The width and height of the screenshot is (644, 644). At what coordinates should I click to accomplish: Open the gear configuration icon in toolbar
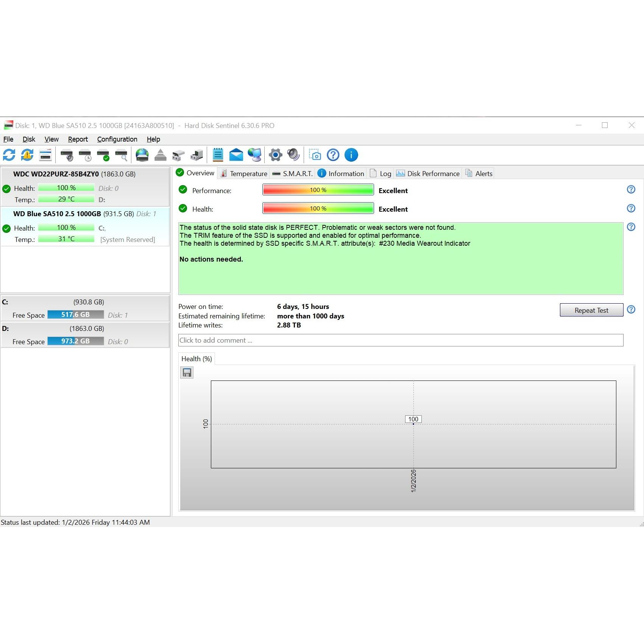click(x=275, y=155)
